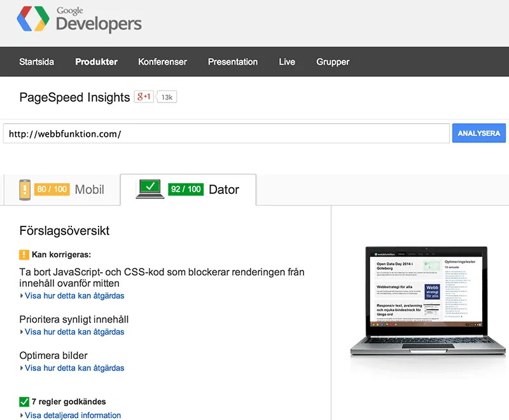The width and height of the screenshot is (509, 420).
Task: Click the ANALYSERA button
Action: tap(479, 133)
